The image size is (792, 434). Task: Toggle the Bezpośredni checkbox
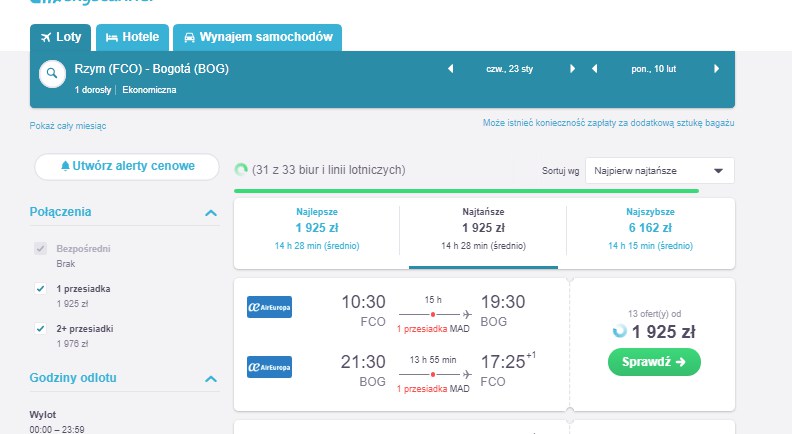pos(40,249)
